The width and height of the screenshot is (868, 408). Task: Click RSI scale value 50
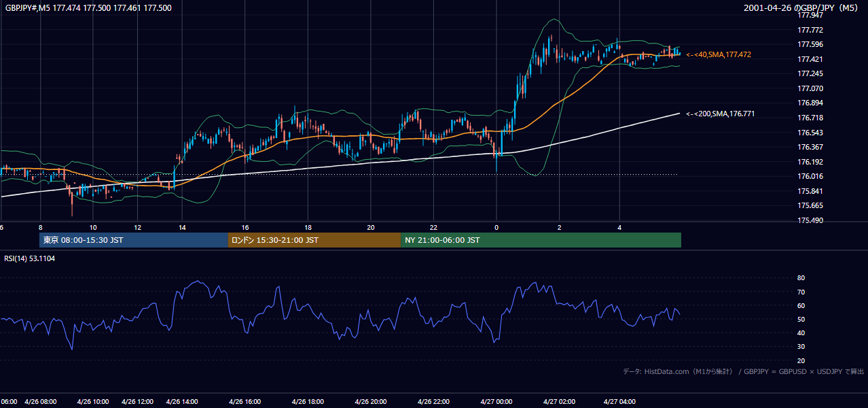click(801, 319)
